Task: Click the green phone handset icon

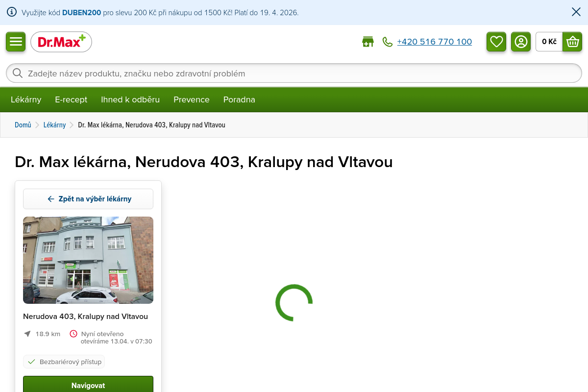Action: tap(388, 42)
